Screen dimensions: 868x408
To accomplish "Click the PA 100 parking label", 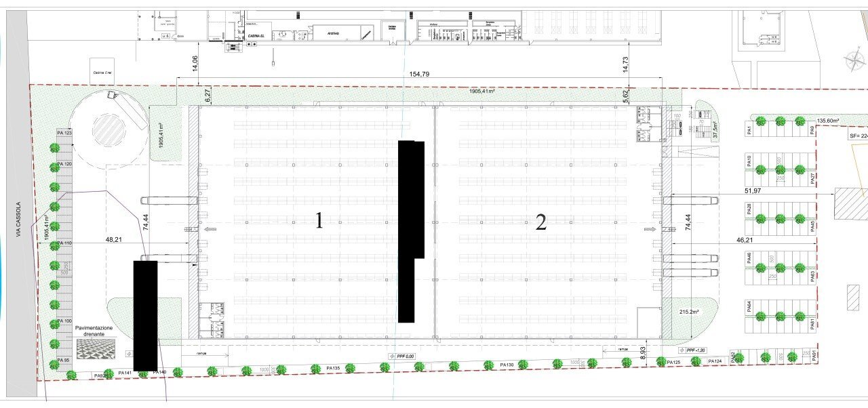I will click(x=64, y=321).
